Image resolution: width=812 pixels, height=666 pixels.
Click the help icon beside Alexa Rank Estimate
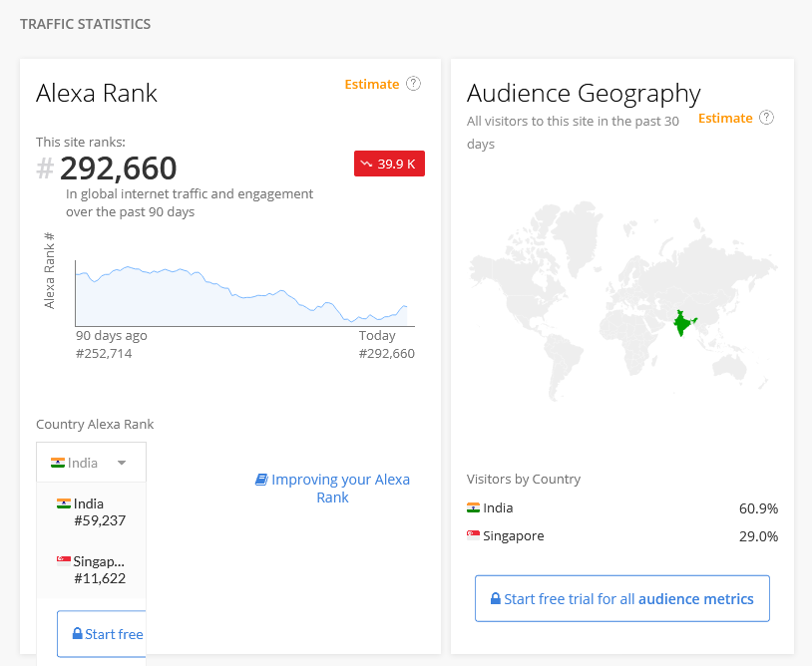[413, 84]
